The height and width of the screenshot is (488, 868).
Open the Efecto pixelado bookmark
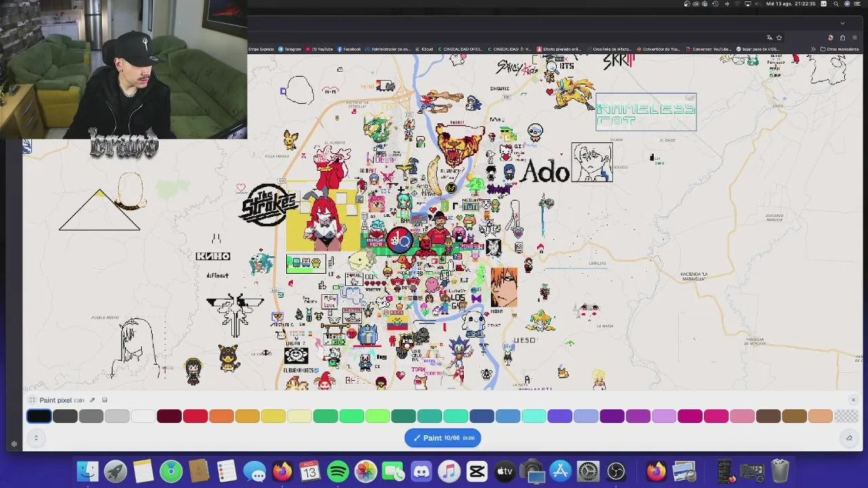coord(559,49)
